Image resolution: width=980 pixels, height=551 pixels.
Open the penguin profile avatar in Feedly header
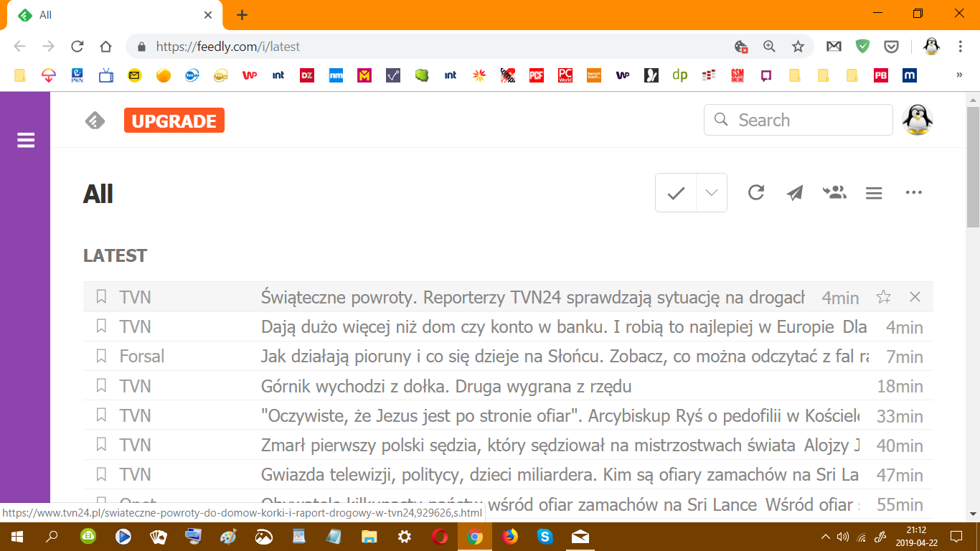click(x=916, y=120)
